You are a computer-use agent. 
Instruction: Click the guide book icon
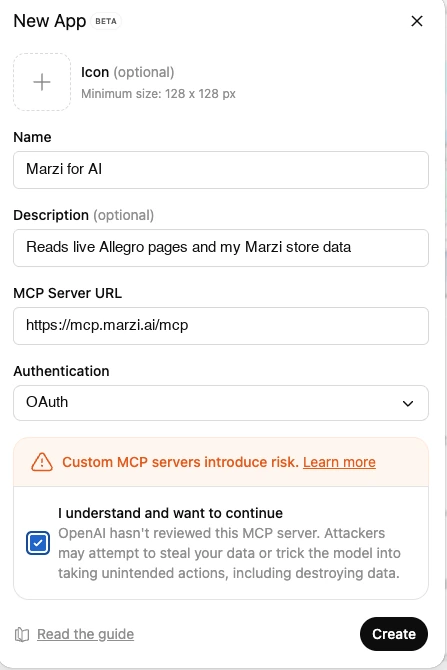[22, 635]
